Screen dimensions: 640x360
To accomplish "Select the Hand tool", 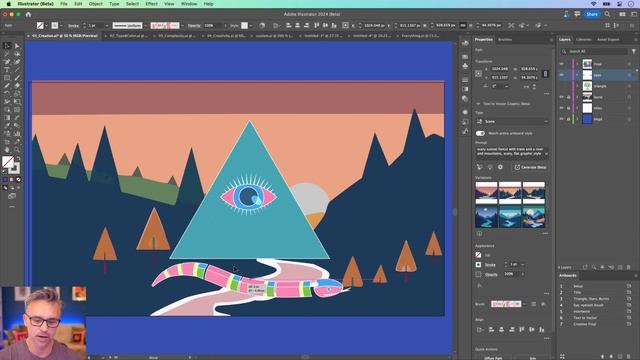I will click(x=7, y=150).
